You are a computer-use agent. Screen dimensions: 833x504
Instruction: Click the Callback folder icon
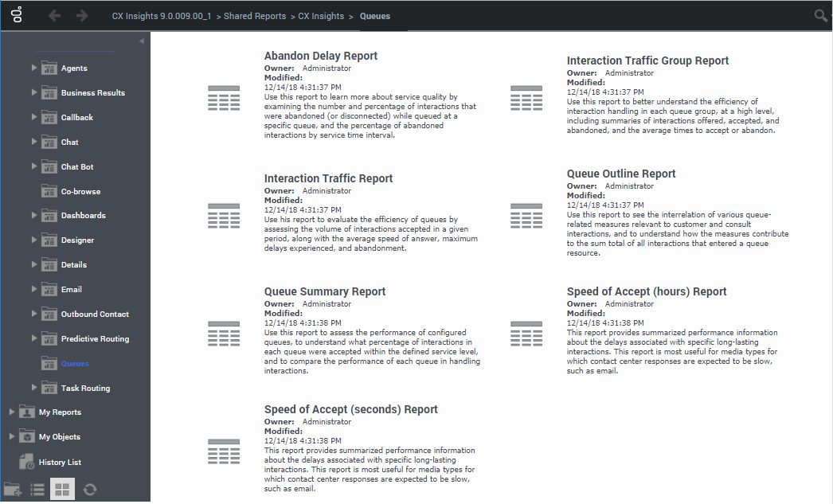pyautogui.click(x=49, y=117)
